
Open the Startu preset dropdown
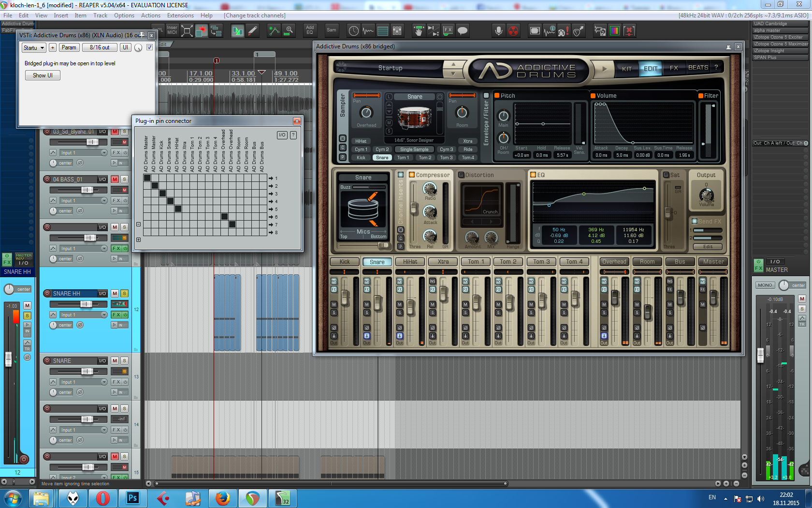[34, 47]
